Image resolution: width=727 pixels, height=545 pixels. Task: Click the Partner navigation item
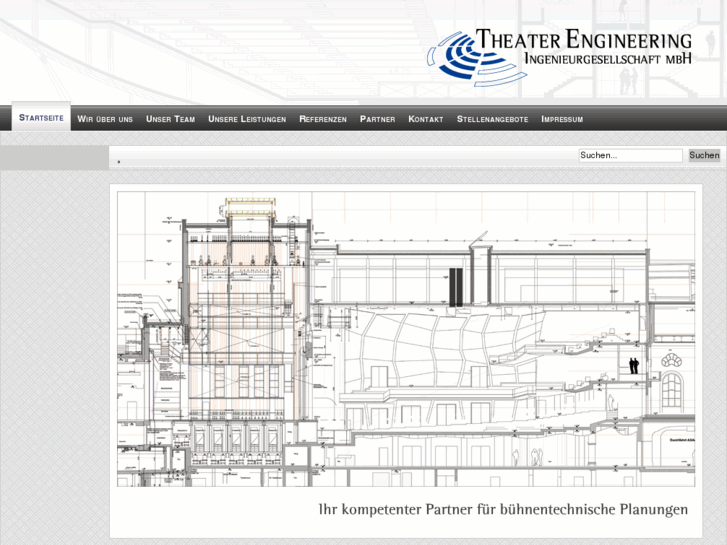[377, 119]
